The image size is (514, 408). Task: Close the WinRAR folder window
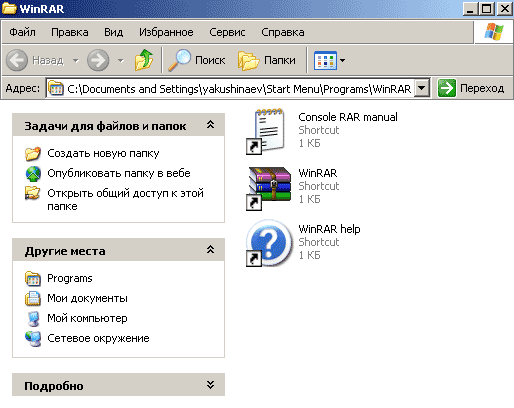click(505, 9)
